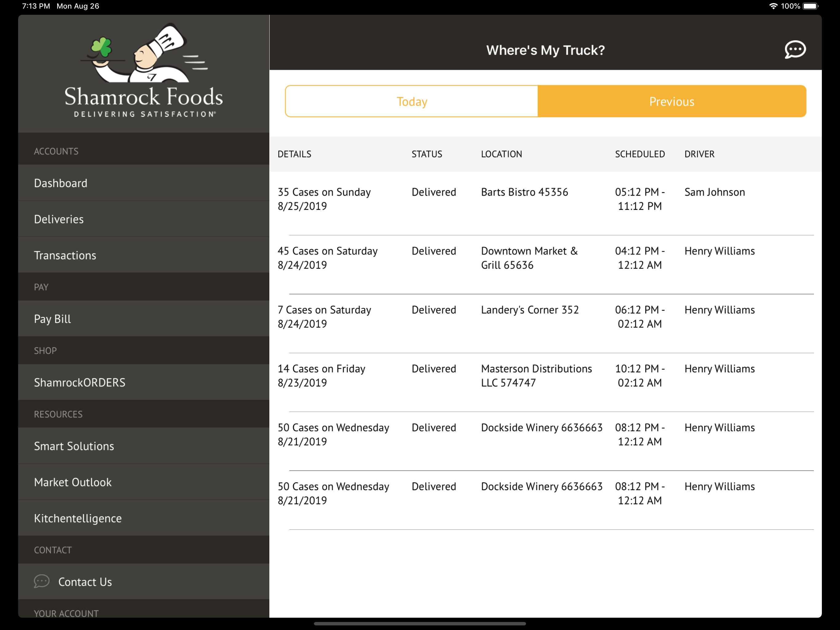The width and height of the screenshot is (840, 630).
Task: Open the Kitchentelligence menu item
Action: pyautogui.click(x=144, y=518)
